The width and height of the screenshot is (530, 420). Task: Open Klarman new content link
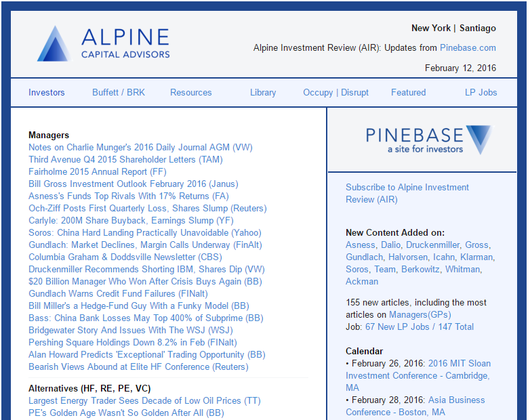pyautogui.click(x=476, y=257)
